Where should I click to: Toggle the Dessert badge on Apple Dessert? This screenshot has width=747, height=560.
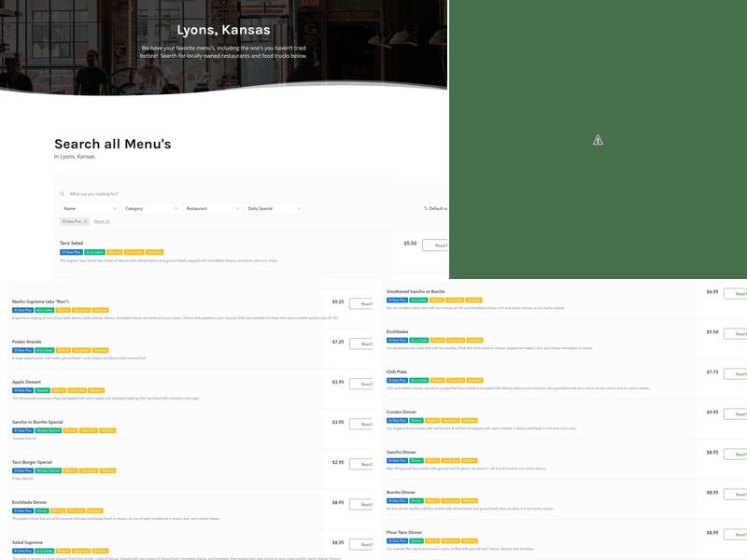(44, 389)
